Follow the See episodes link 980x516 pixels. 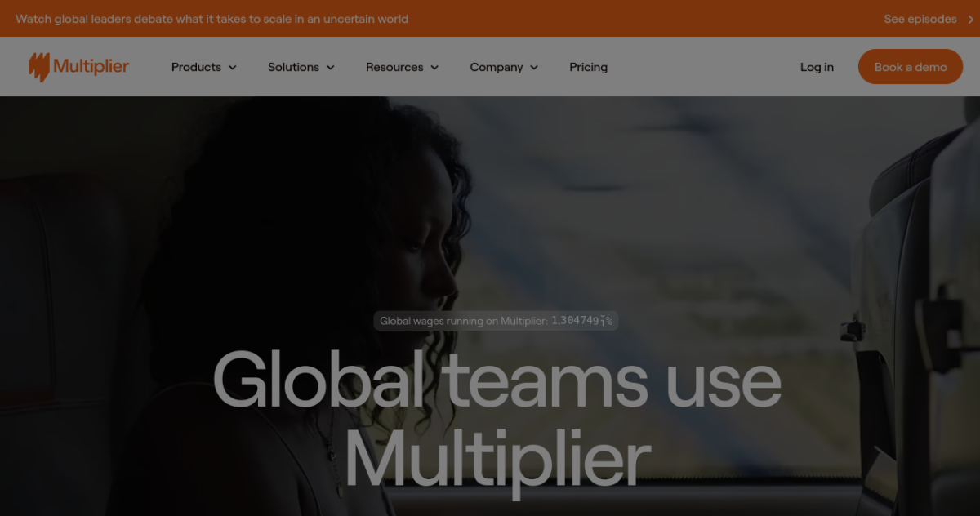[920, 19]
